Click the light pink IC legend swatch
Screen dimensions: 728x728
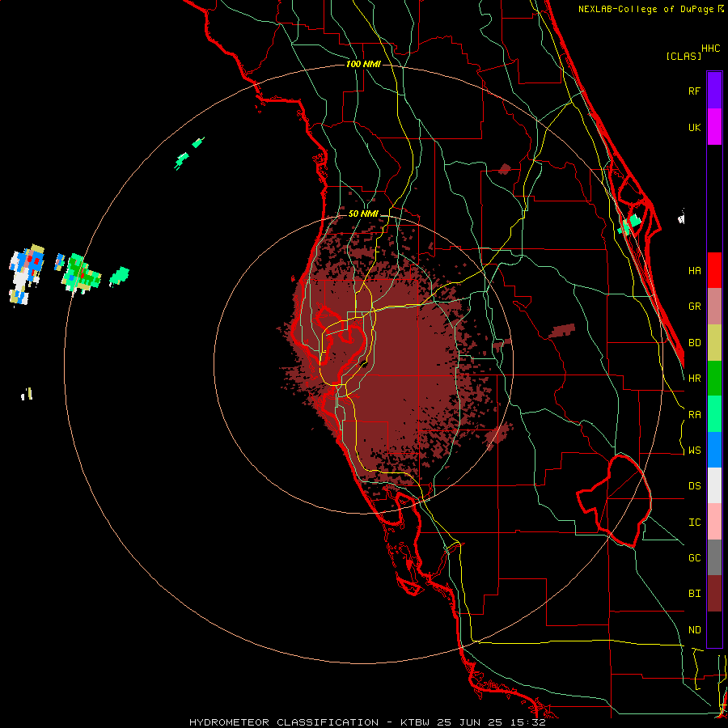[x=714, y=522]
